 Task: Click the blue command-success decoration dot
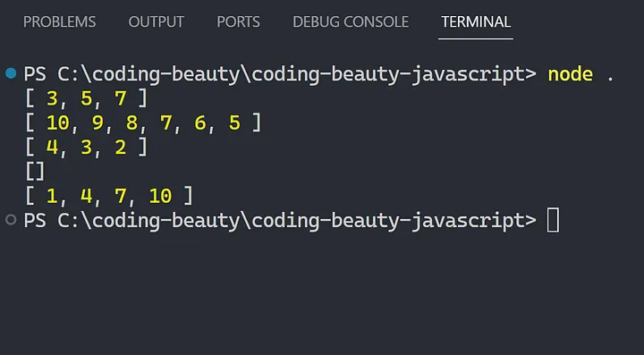pyautogui.click(x=11, y=73)
